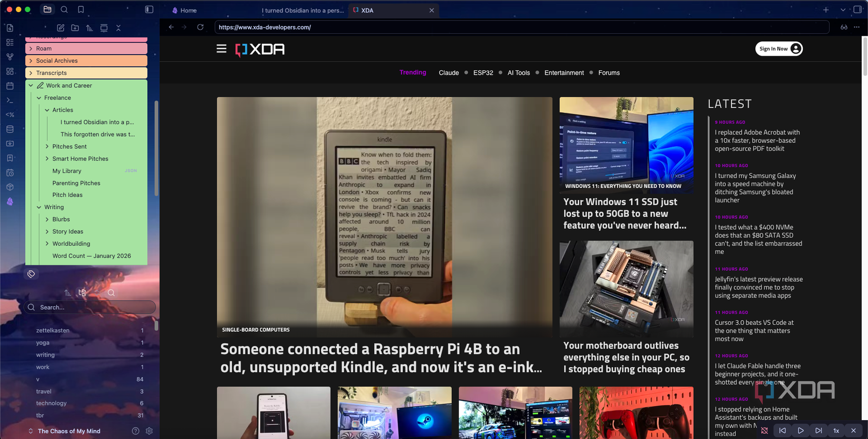Open the XDA hamburger menu
Screen dimensions: 868x439
pos(221,49)
